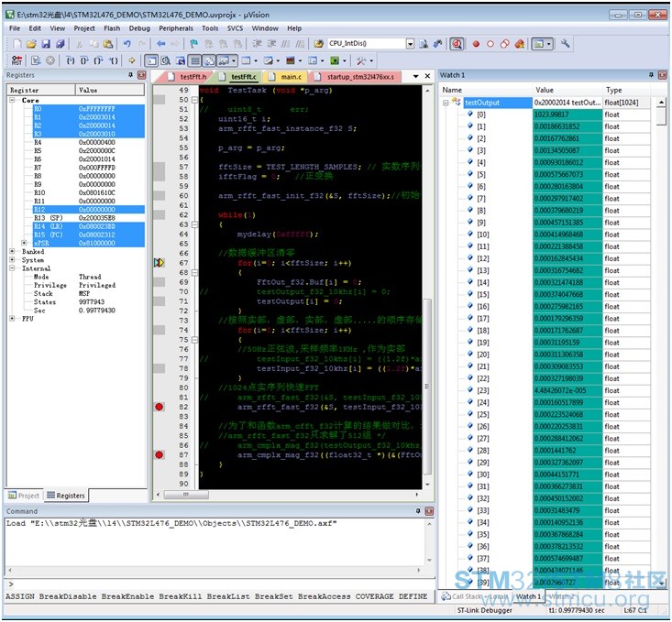Click the Reset CPU toolbar icon
The width and height of the screenshot is (672, 622).
tap(17, 60)
